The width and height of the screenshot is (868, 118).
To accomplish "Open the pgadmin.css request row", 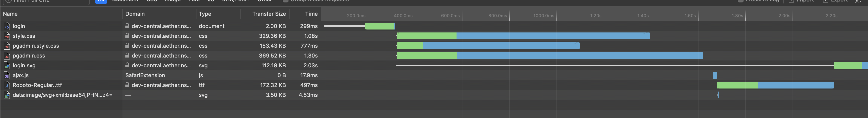I will 29,56.
